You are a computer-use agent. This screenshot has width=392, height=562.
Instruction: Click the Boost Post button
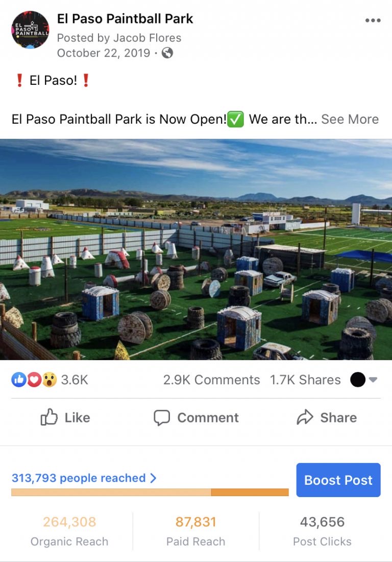click(x=338, y=480)
